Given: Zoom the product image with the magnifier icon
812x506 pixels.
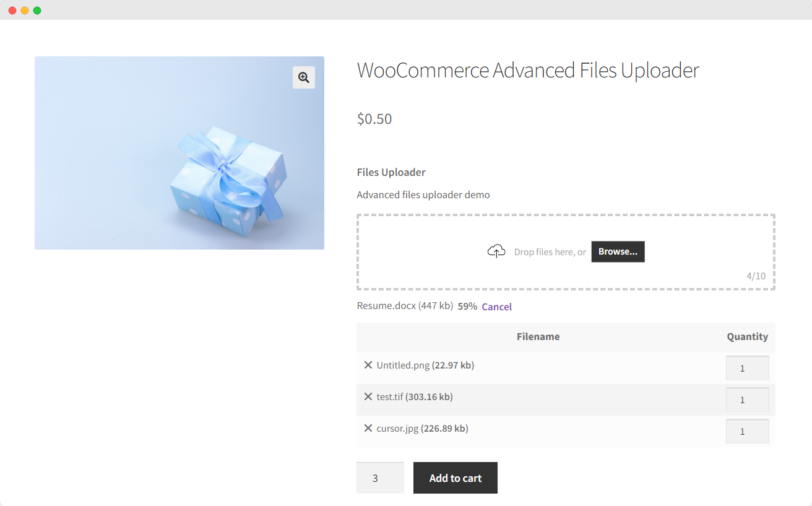Looking at the screenshot, I should 304,77.
